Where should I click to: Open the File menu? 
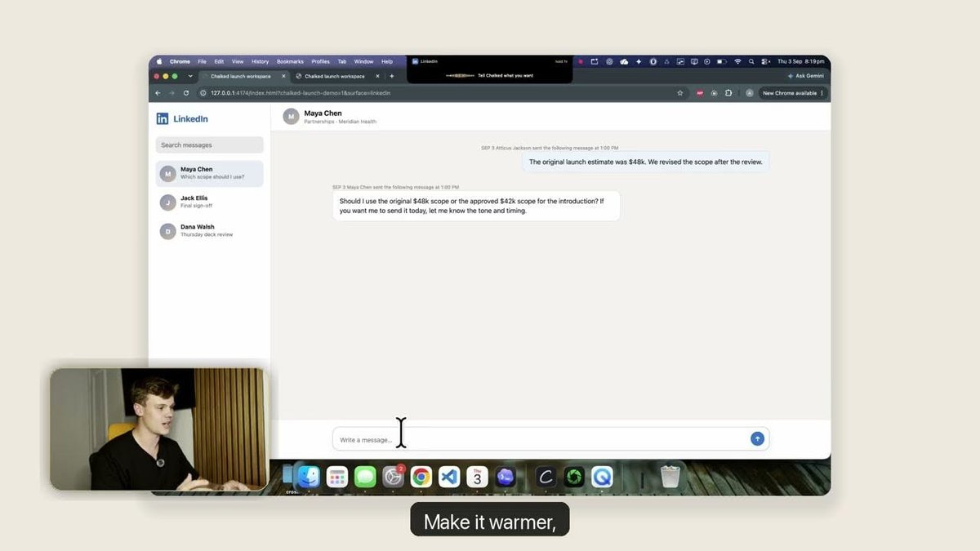click(x=202, y=61)
